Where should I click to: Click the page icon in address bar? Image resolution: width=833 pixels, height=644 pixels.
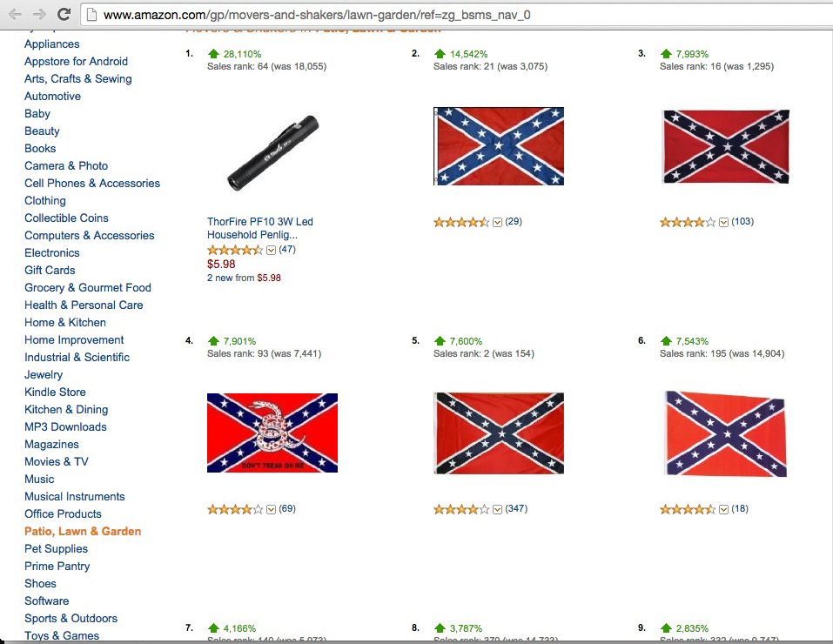click(91, 15)
